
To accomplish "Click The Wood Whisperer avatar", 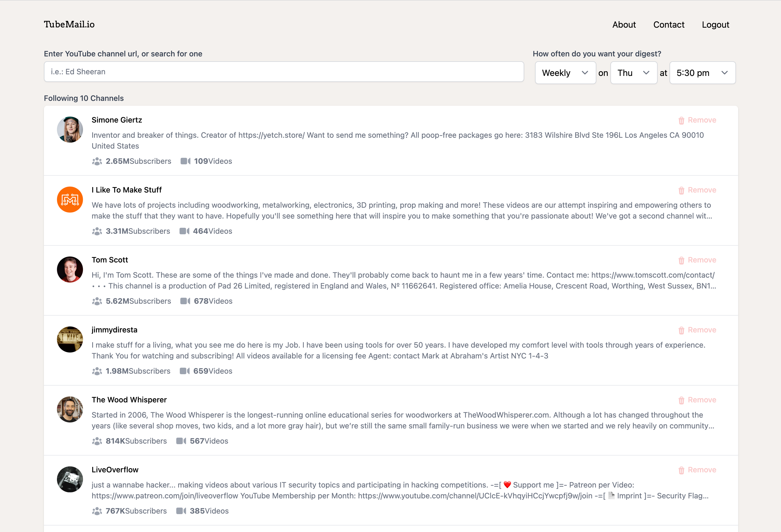I will 70,409.
